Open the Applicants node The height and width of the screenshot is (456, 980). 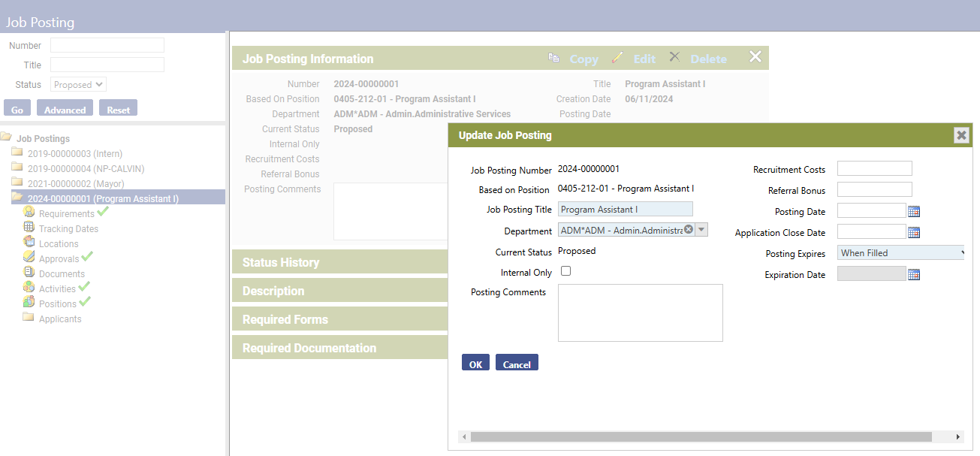[x=60, y=319]
